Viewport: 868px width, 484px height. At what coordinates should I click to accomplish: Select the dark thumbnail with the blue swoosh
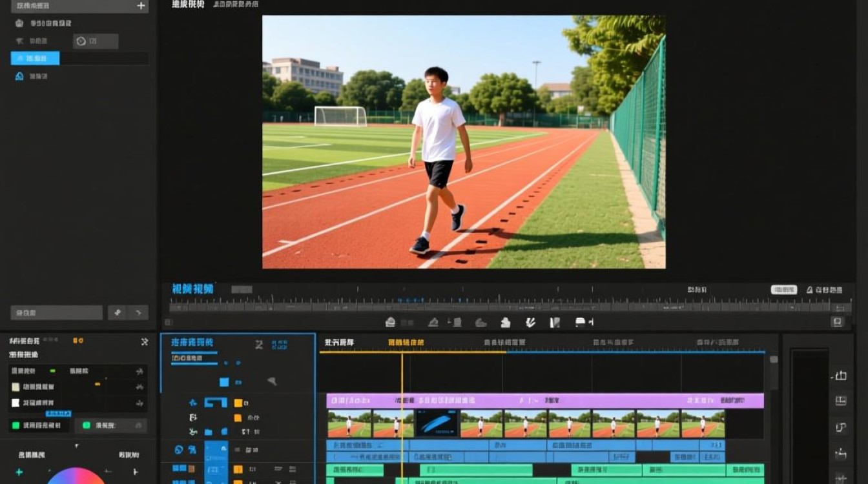click(x=437, y=423)
